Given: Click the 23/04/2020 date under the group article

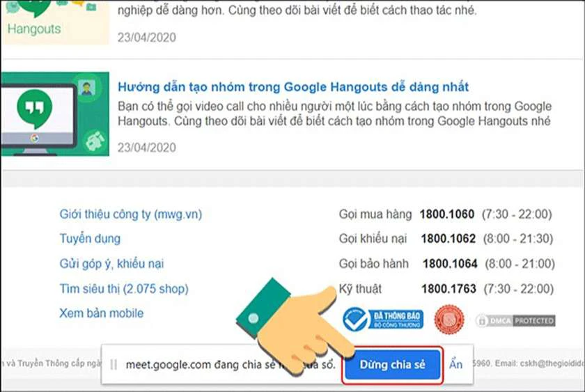Looking at the screenshot, I should click(147, 148).
